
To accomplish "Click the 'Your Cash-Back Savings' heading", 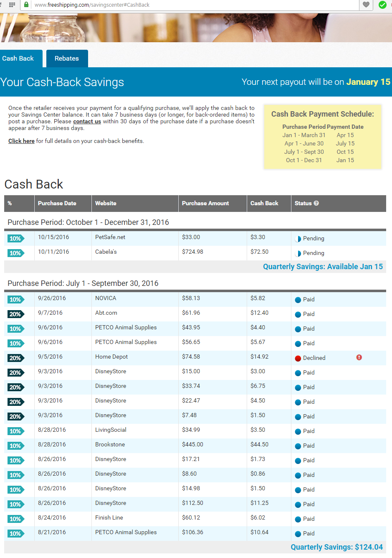I will pyautogui.click(x=62, y=82).
